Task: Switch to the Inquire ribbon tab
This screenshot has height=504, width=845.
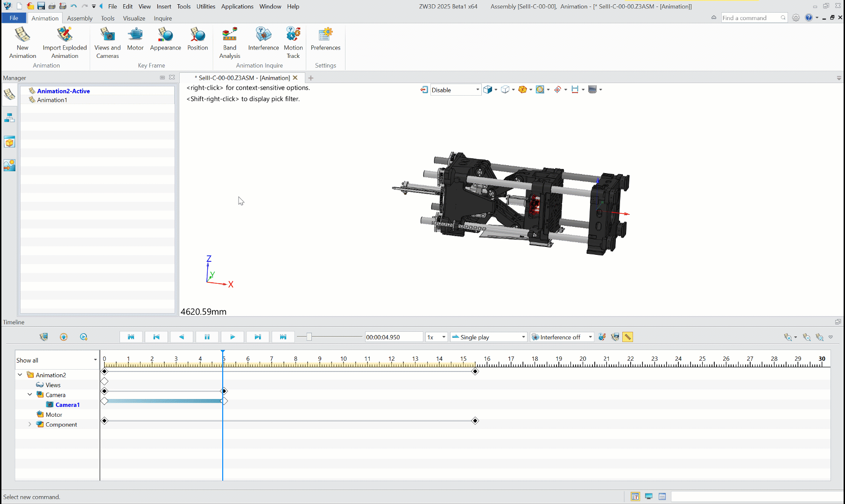Action: click(x=162, y=18)
